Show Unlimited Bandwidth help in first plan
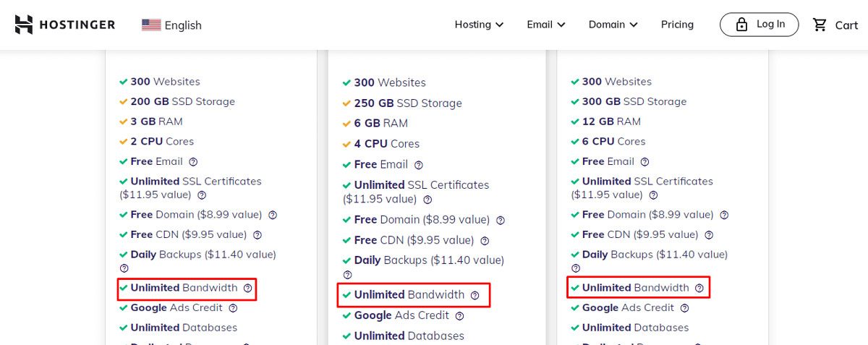The width and height of the screenshot is (868, 345). (247, 288)
